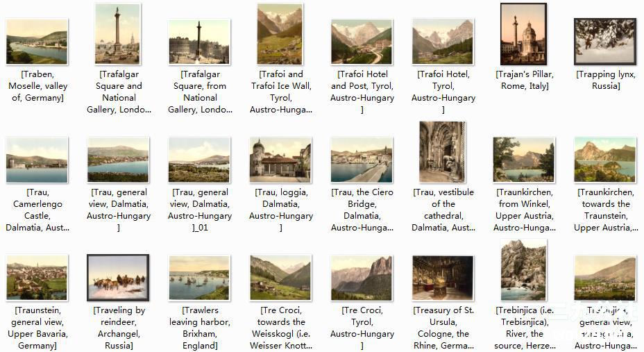644x352 pixels.
Task: Open Trafoi and Trafoi Ice Wall image
Action: pyautogui.click(x=280, y=34)
